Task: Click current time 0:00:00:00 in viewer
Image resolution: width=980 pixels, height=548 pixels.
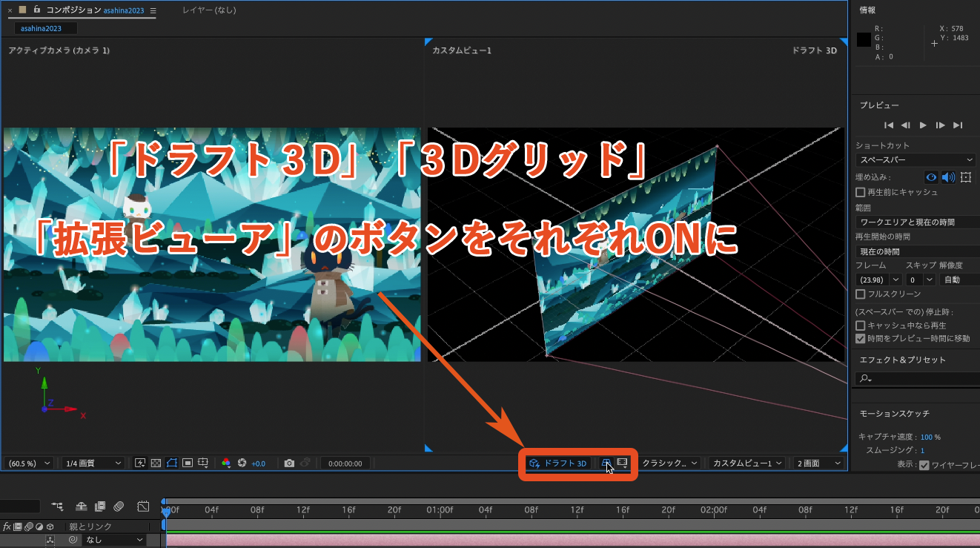Action: (345, 463)
